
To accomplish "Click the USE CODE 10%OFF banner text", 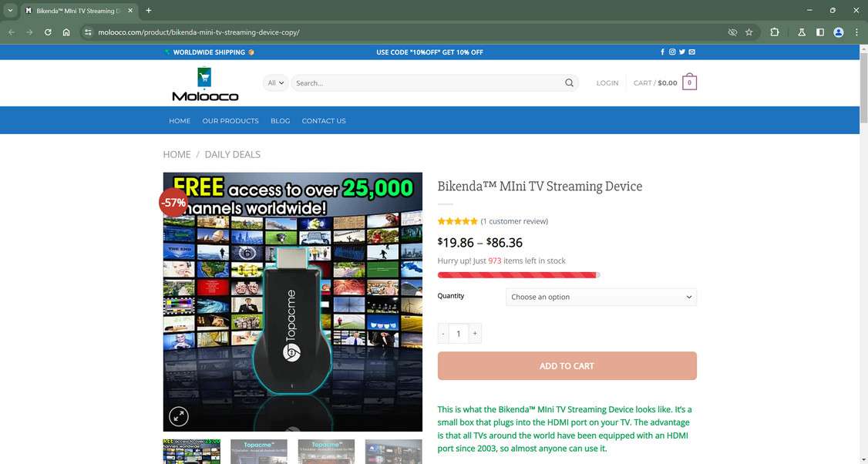I will click(x=429, y=52).
